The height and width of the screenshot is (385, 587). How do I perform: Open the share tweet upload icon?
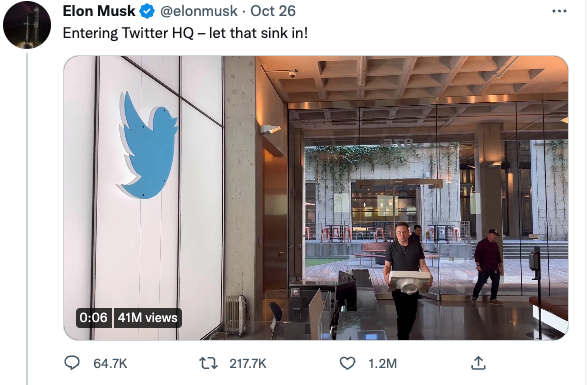pyautogui.click(x=478, y=363)
